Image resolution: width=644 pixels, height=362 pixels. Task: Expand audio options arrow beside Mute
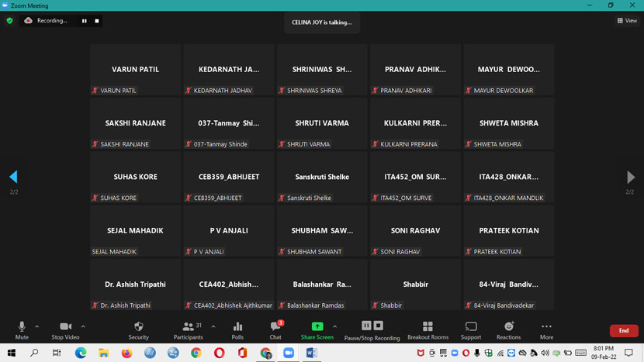36,326
